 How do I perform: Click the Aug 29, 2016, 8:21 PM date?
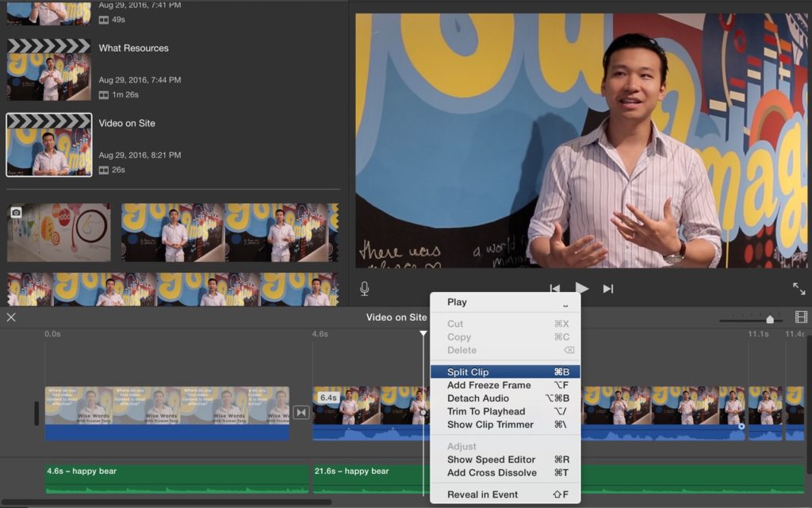click(140, 155)
